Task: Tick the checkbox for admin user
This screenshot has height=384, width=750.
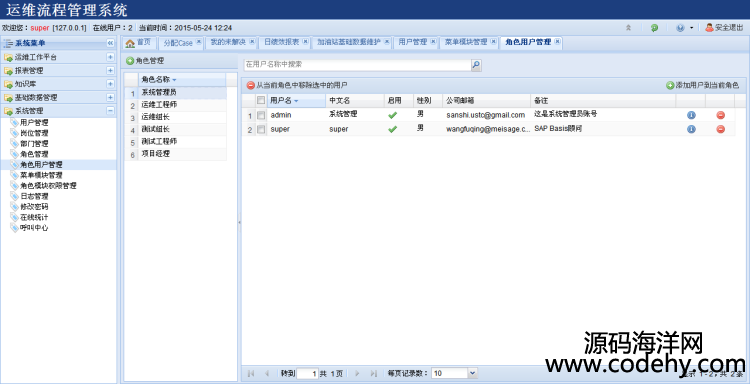Action: 261,115
